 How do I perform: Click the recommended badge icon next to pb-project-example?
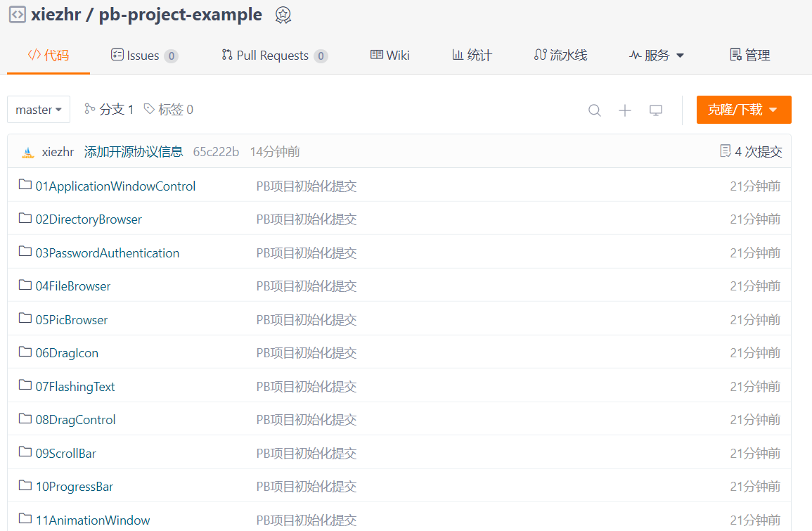(x=283, y=15)
